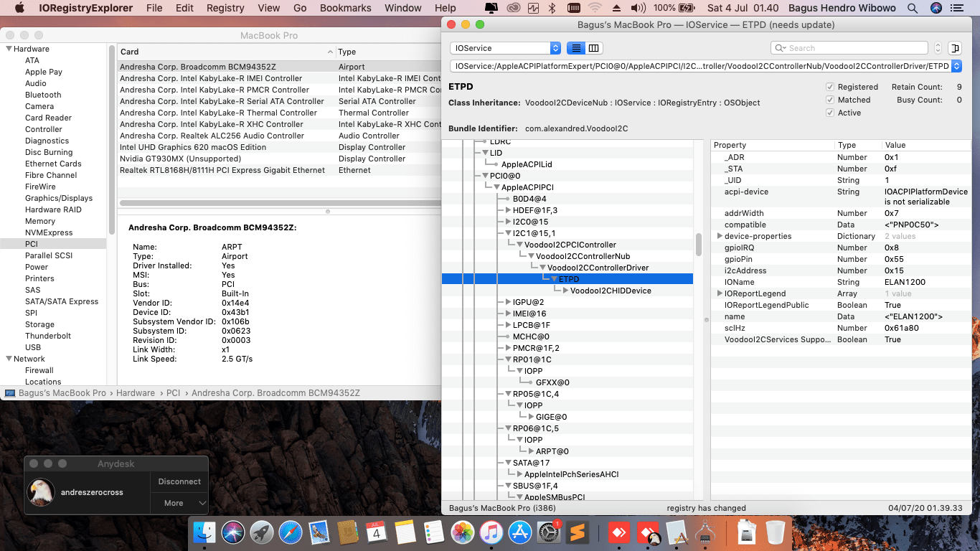This screenshot has width=980, height=551.
Task: Open AnyDesk icon with eagle badge in Dock
Action: click(x=649, y=533)
